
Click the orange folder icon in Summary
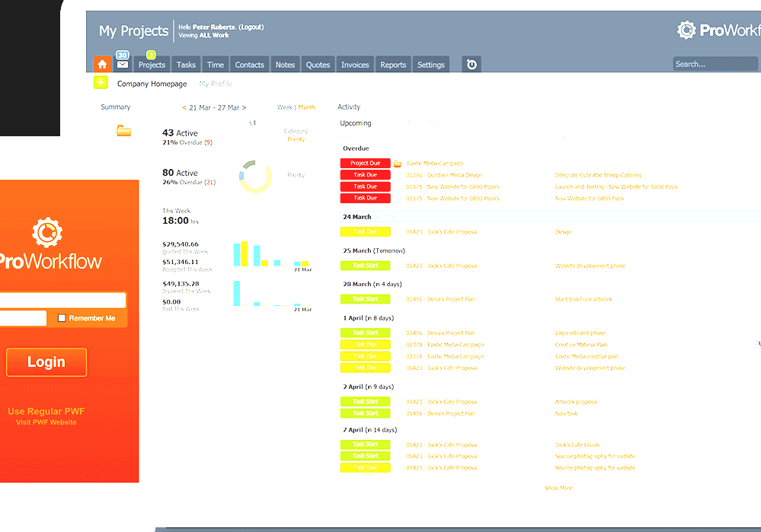point(124,131)
